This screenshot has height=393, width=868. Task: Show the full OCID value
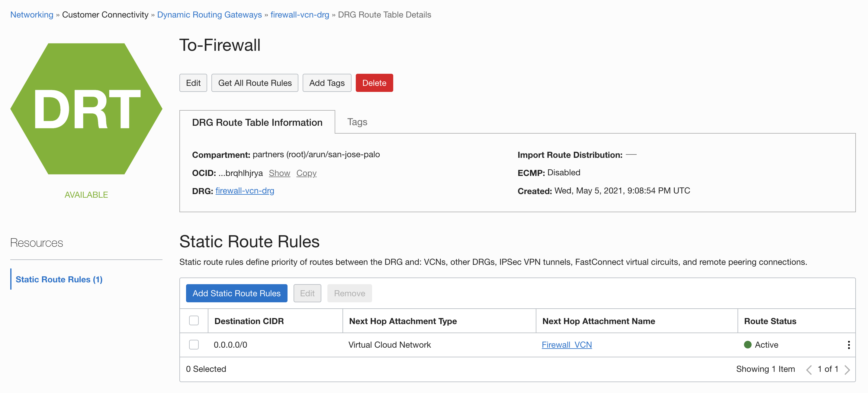pos(279,173)
